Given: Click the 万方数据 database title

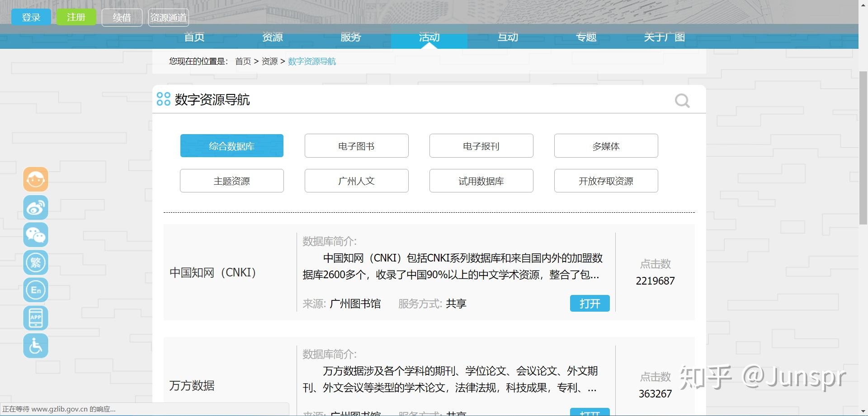Looking at the screenshot, I should coord(192,386).
